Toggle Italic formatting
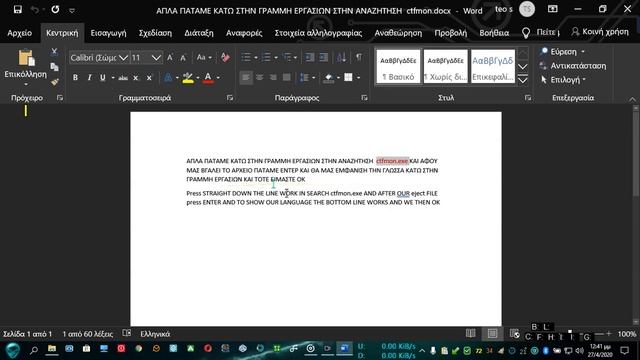The width and height of the screenshot is (640, 360). 89,78
